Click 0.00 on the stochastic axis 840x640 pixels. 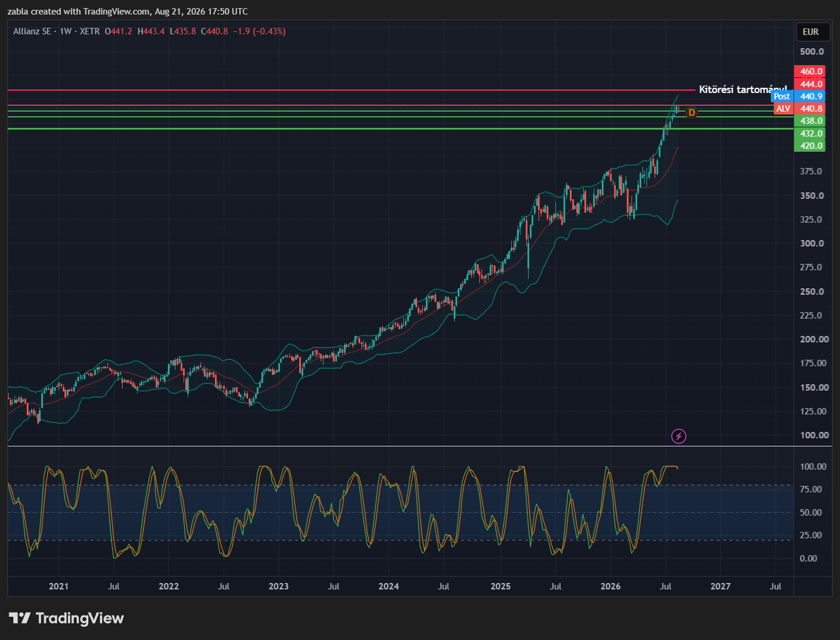tap(809, 559)
